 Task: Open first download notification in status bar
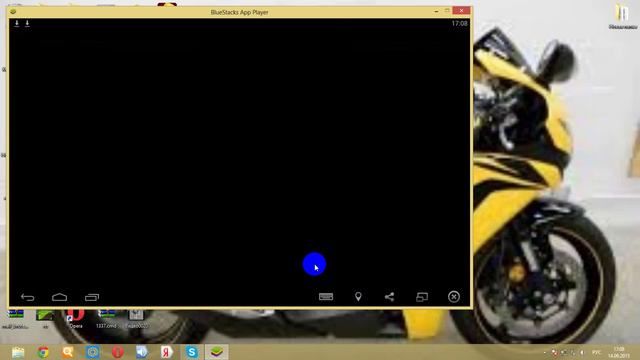17,24
